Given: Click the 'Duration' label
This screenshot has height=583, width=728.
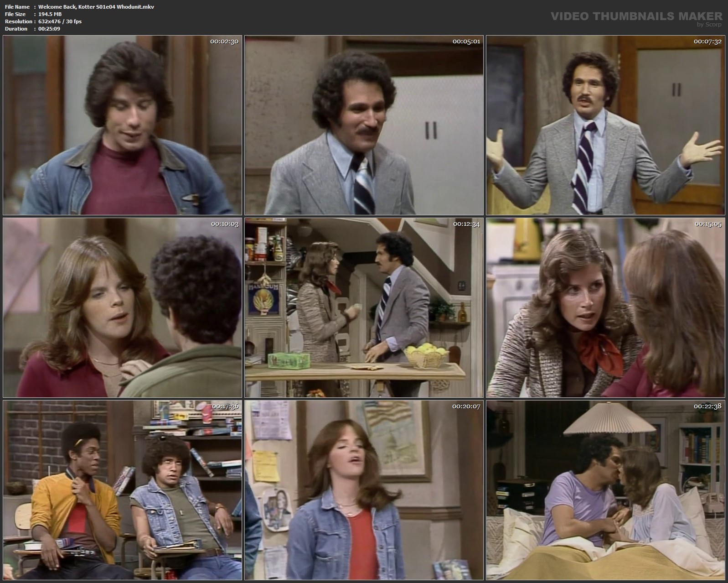Looking at the screenshot, I should (16, 29).
